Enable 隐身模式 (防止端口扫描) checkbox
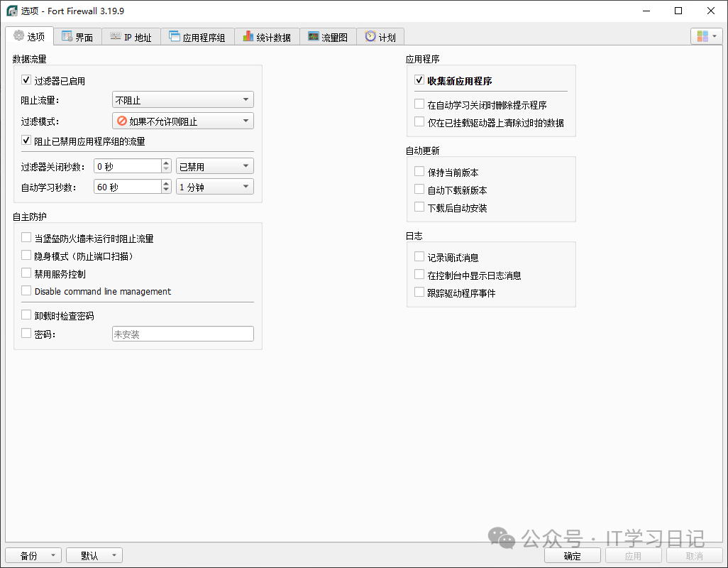The image size is (728, 568). tap(27, 256)
